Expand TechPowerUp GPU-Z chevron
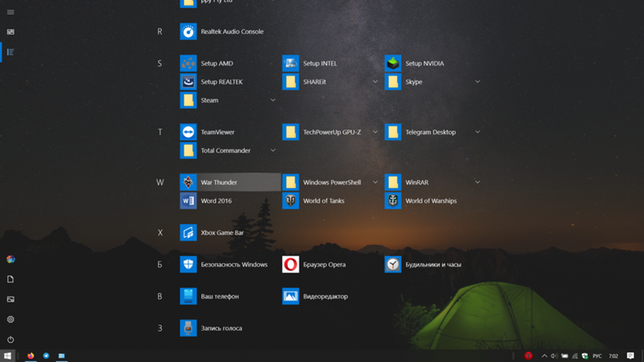Viewport: 644px width, 362px height. pos(375,132)
